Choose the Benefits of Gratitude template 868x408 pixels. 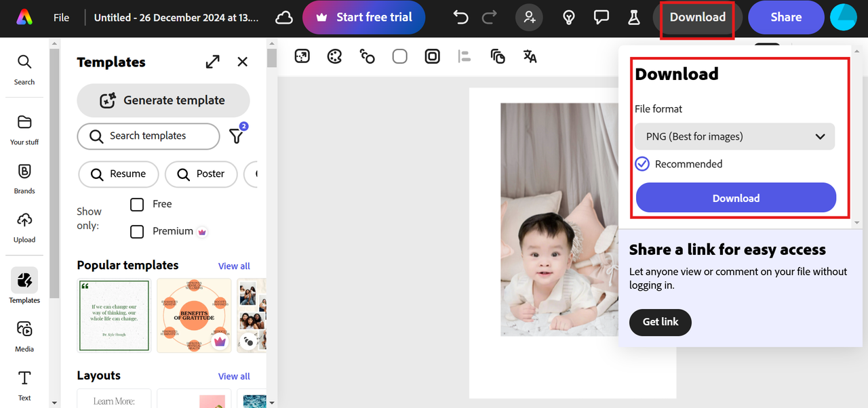coord(194,315)
